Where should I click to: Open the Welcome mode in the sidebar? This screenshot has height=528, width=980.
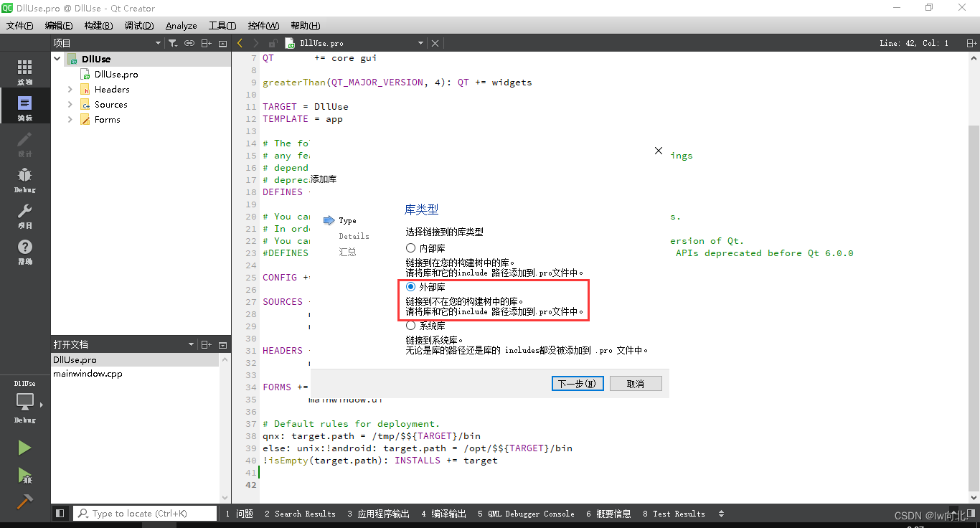[25, 72]
